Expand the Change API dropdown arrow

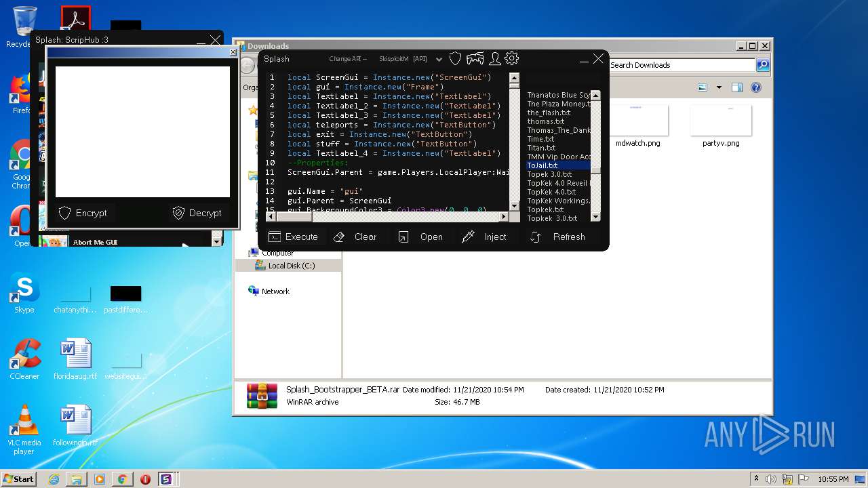tap(439, 60)
